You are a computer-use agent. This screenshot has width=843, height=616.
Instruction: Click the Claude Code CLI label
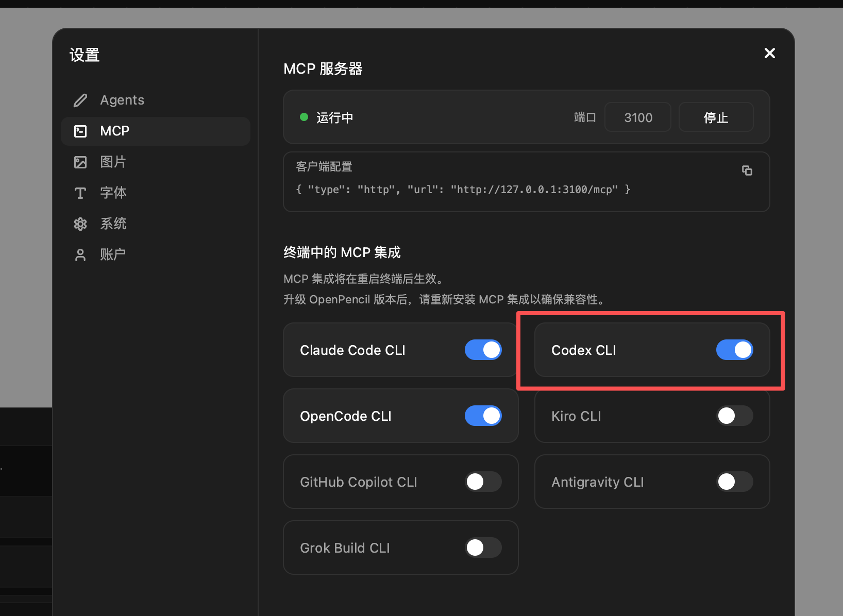coord(352,350)
